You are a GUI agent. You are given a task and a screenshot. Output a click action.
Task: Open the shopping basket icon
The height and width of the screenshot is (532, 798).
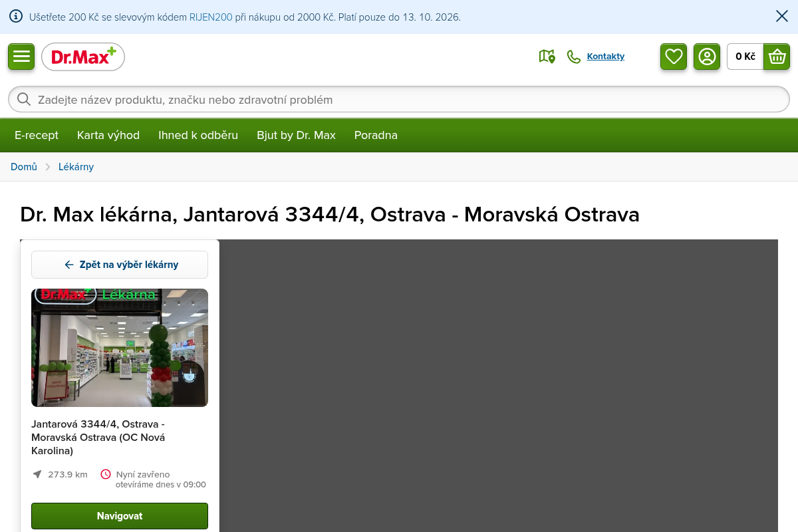tap(777, 57)
